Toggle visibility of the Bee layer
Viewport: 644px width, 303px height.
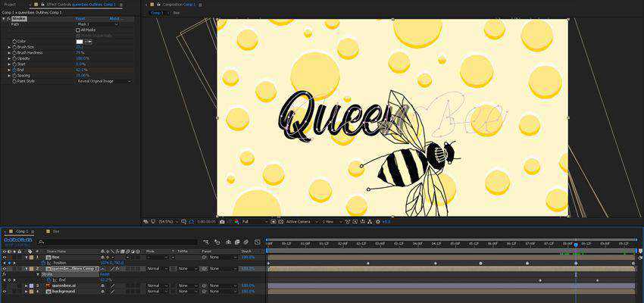click(x=5, y=257)
